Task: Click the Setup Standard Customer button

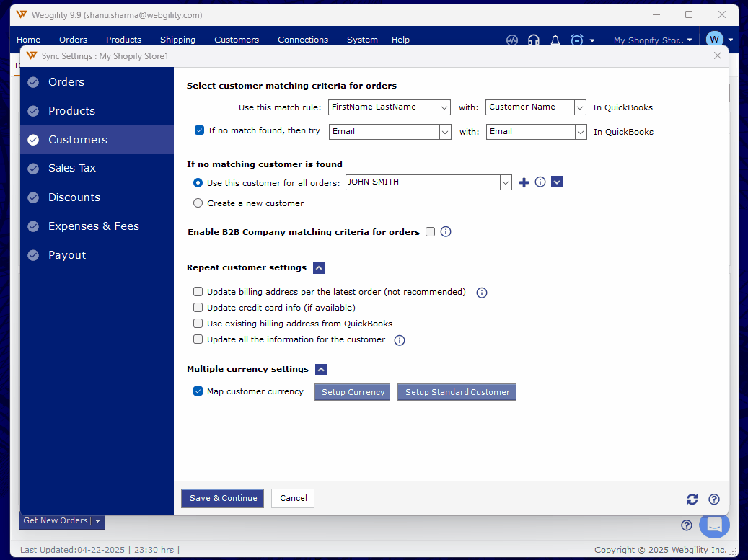Action: coord(457,392)
